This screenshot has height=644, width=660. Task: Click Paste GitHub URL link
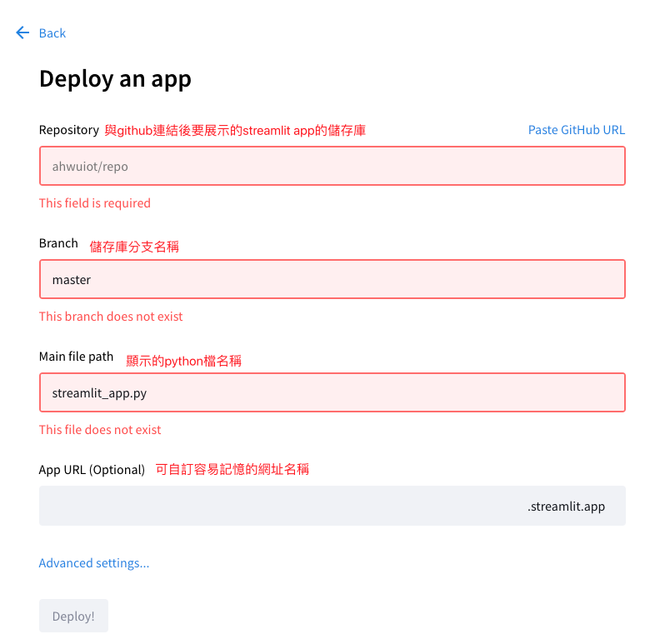[x=576, y=130]
